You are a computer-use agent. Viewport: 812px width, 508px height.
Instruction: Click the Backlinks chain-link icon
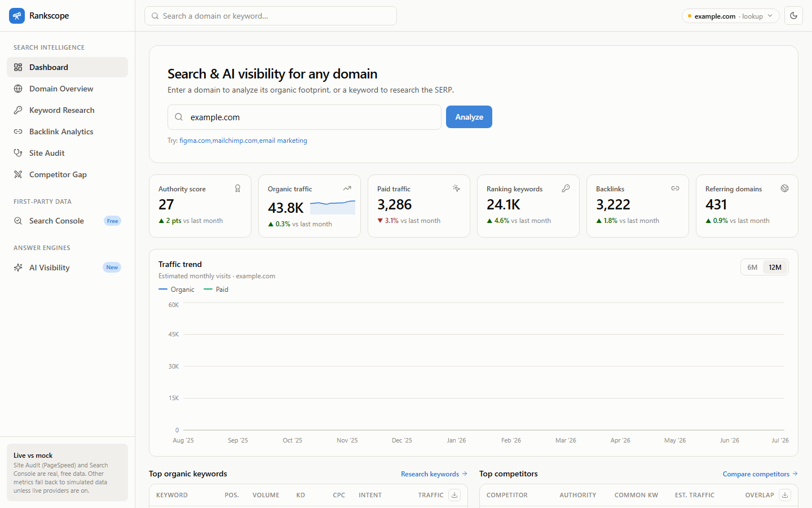(x=676, y=189)
